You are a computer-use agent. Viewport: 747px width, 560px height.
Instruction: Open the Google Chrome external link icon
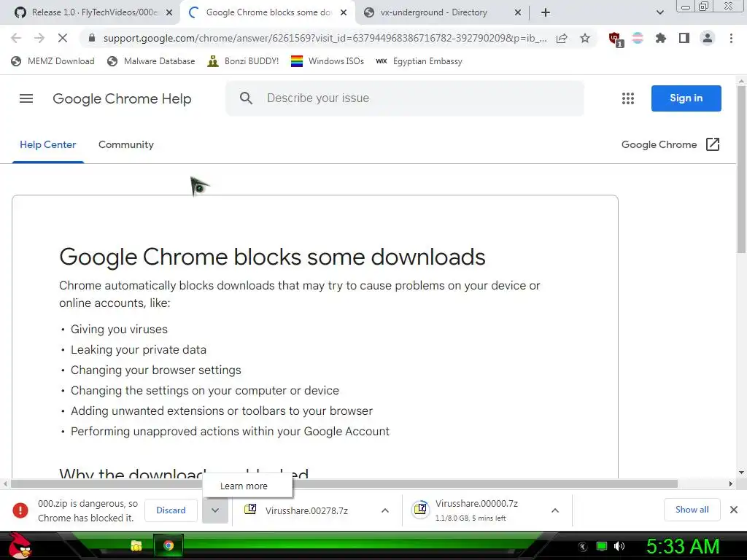[712, 144]
